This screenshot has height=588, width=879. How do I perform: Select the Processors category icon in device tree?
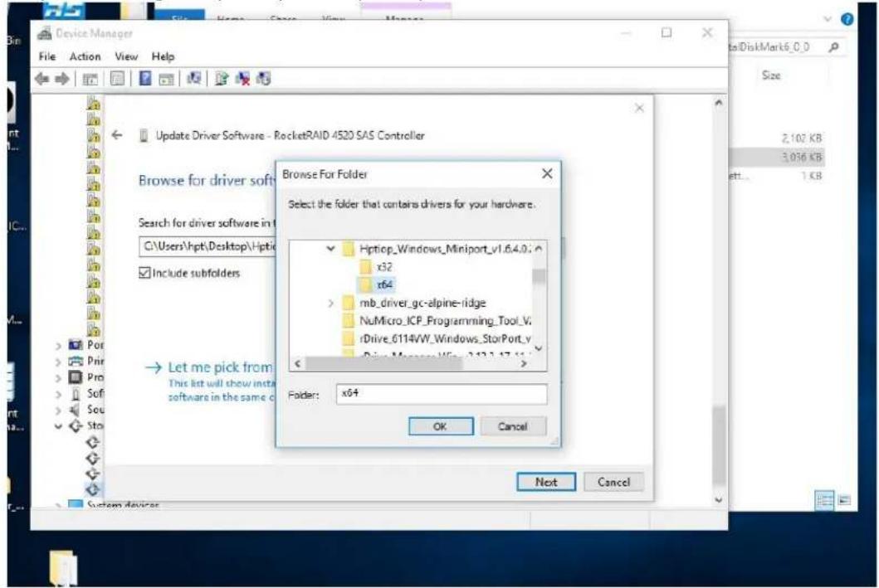[76, 377]
